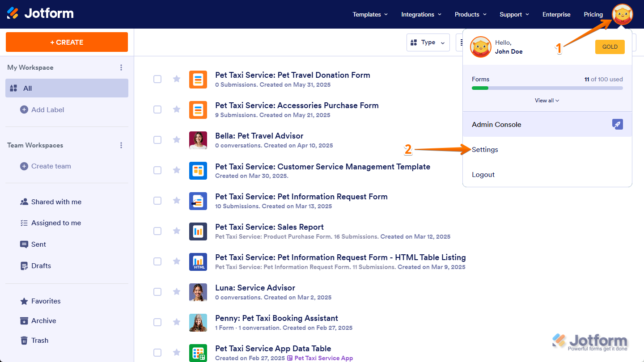Favorite the Luna: Service Advisor agent star

[176, 292]
